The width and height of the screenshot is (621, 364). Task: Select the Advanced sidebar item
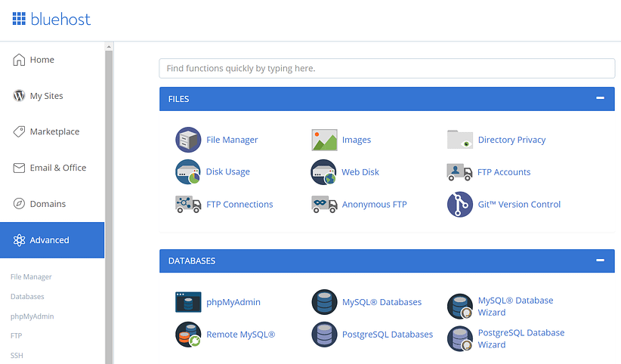[x=52, y=240]
